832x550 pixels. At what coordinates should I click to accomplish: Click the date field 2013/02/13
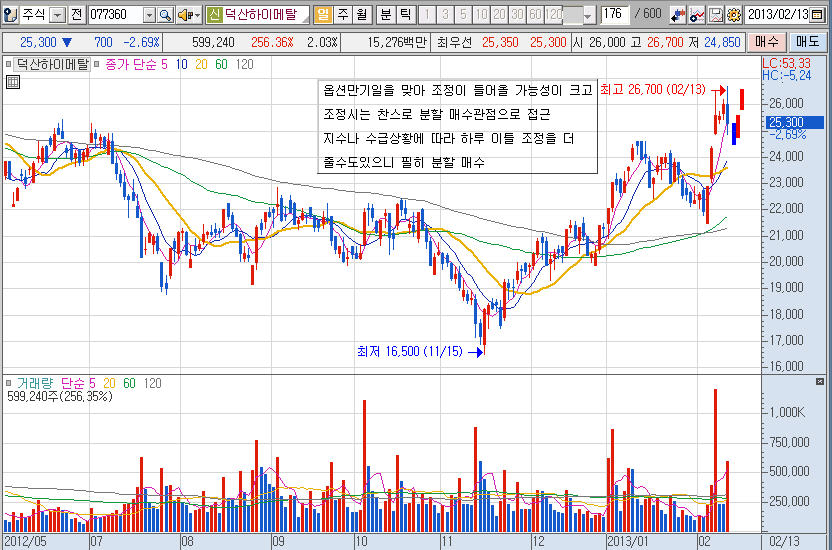(x=778, y=14)
